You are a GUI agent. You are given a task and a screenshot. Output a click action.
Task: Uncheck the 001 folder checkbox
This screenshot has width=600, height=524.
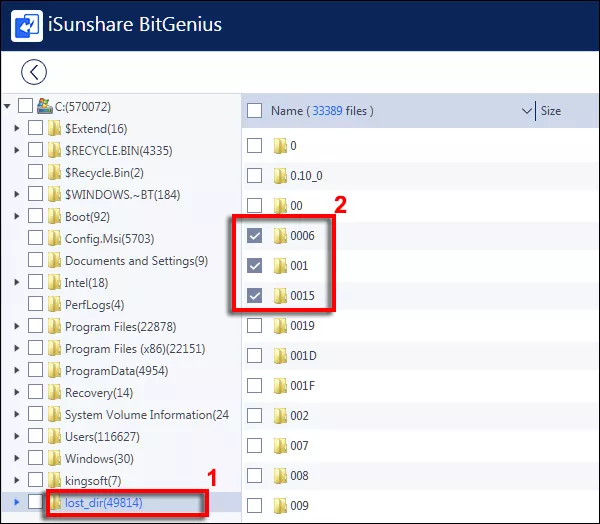(254, 265)
